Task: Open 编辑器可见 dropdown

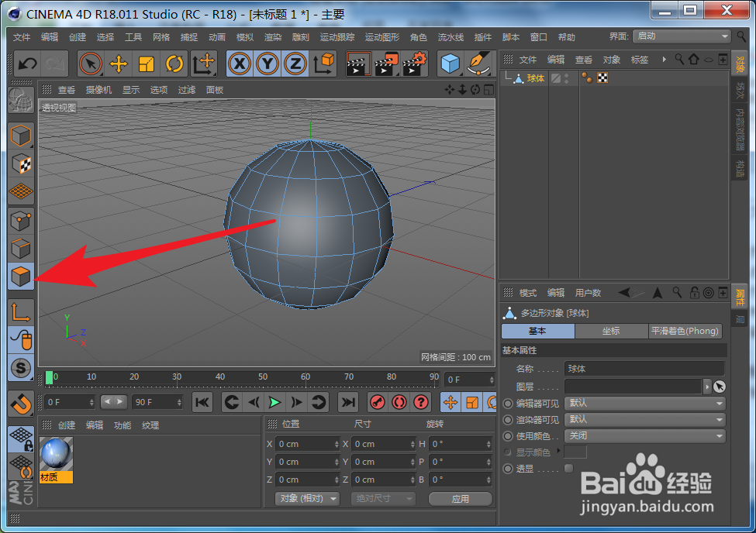Action: (645, 403)
